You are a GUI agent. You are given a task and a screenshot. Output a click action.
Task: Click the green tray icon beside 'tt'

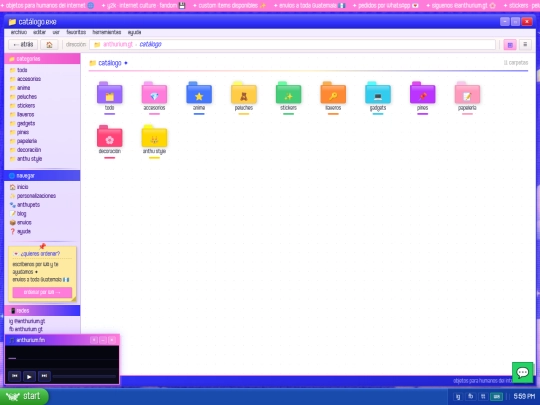click(x=496, y=396)
